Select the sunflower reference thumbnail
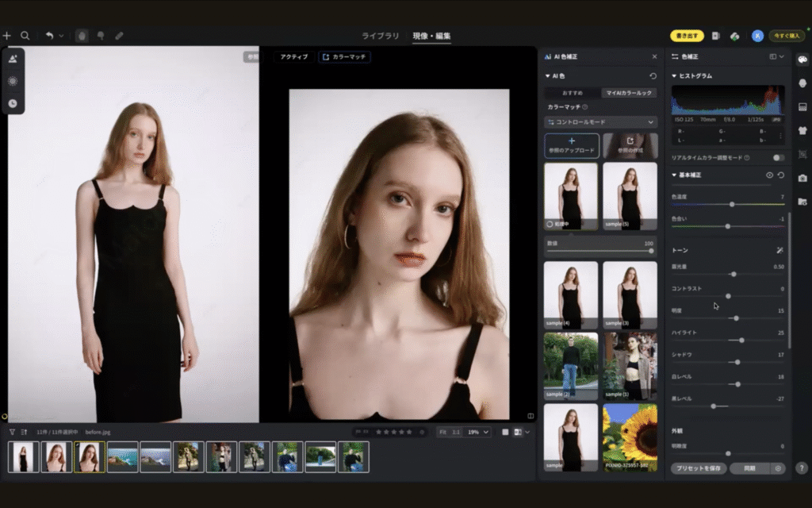 click(x=630, y=437)
